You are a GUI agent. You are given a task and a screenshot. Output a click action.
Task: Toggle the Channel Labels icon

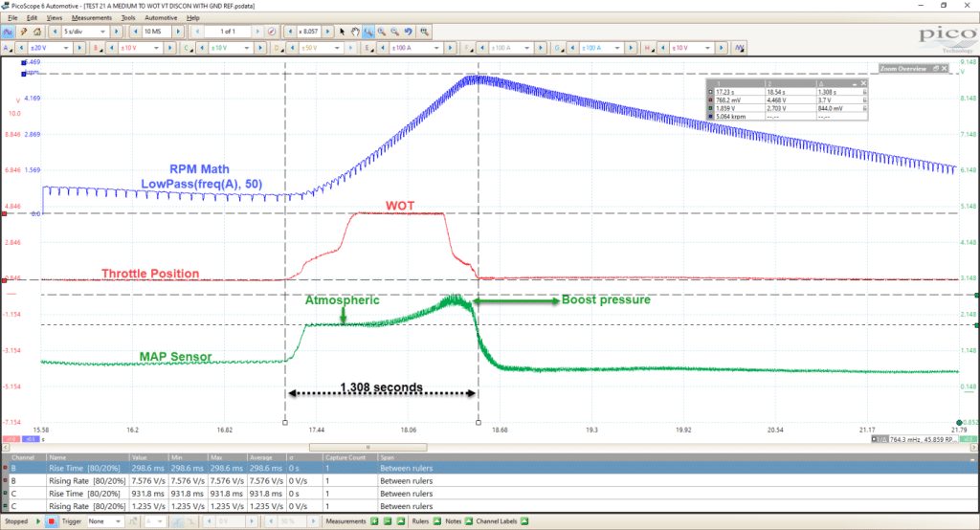tap(524, 521)
